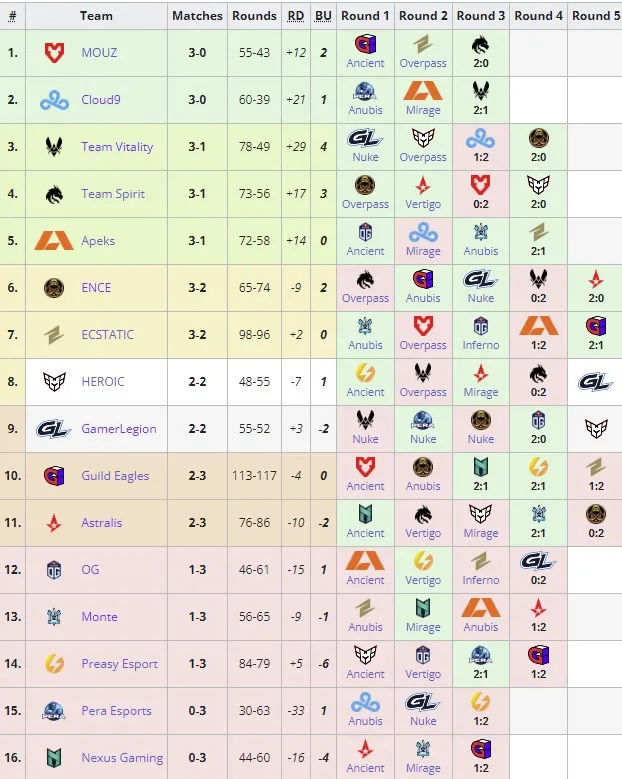
Task: Click the Astralis red star logo in row 11
Action: pyautogui.click(x=54, y=523)
